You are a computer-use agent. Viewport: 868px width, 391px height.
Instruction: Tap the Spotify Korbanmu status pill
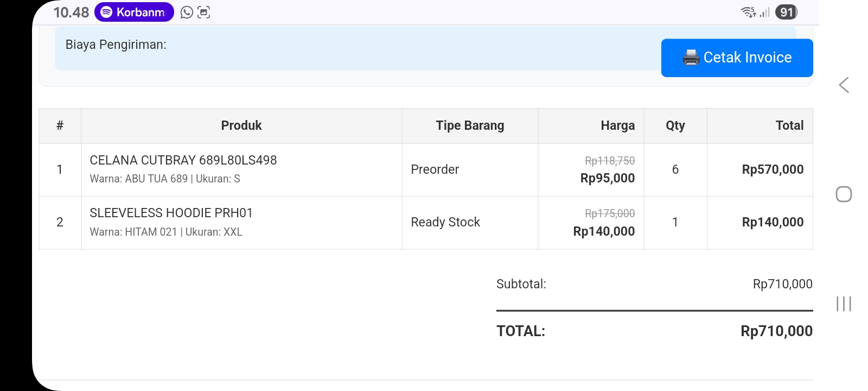[134, 12]
